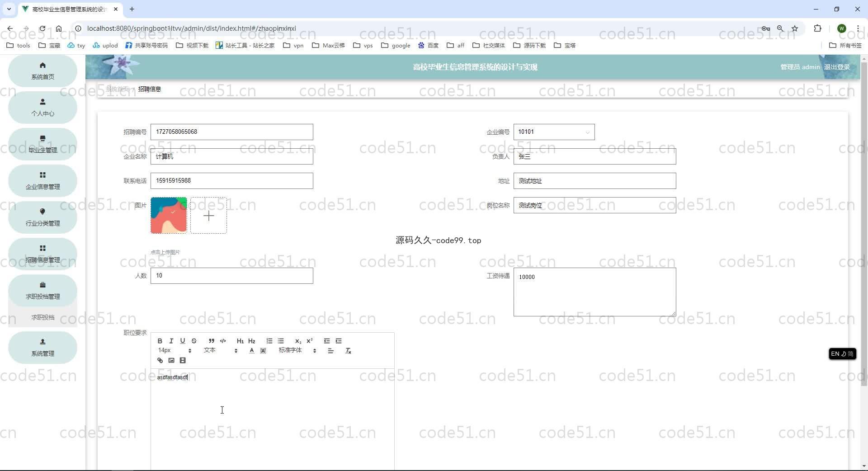Click the 企业名称 input field
Screen dimensions: 868x471
point(231,156)
